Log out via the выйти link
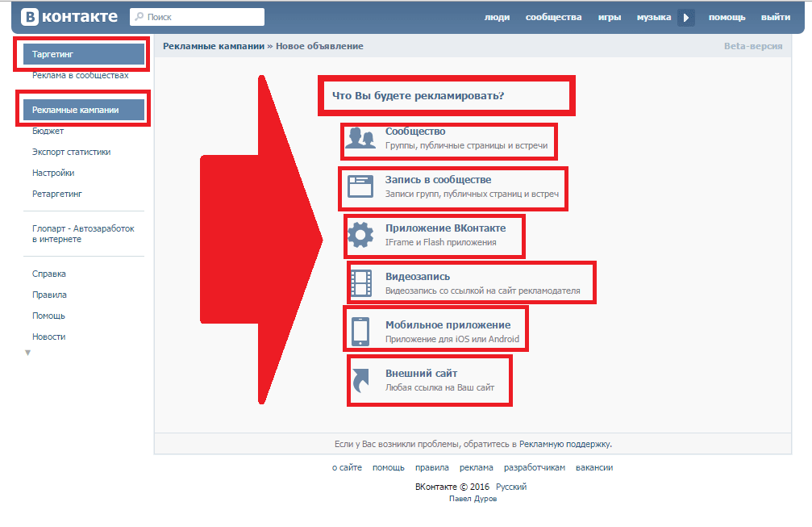Image resolution: width=812 pixels, height=527 pixels. pos(775,17)
